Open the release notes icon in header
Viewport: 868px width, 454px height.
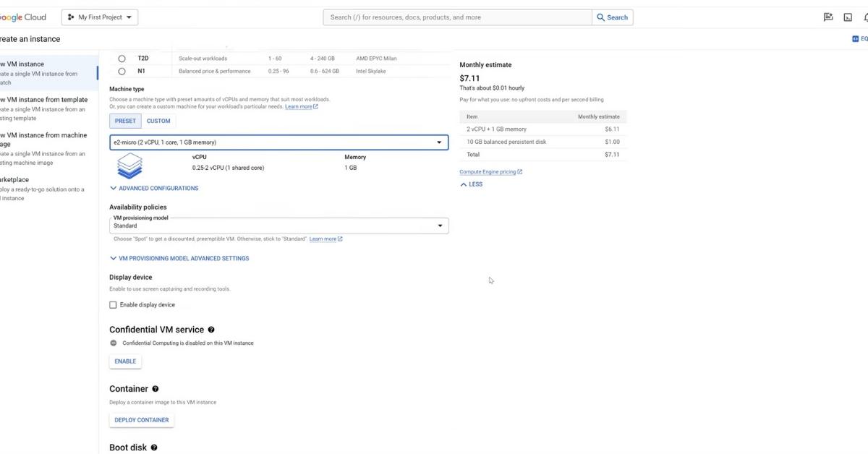pyautogui.click(x=828, y=17)
